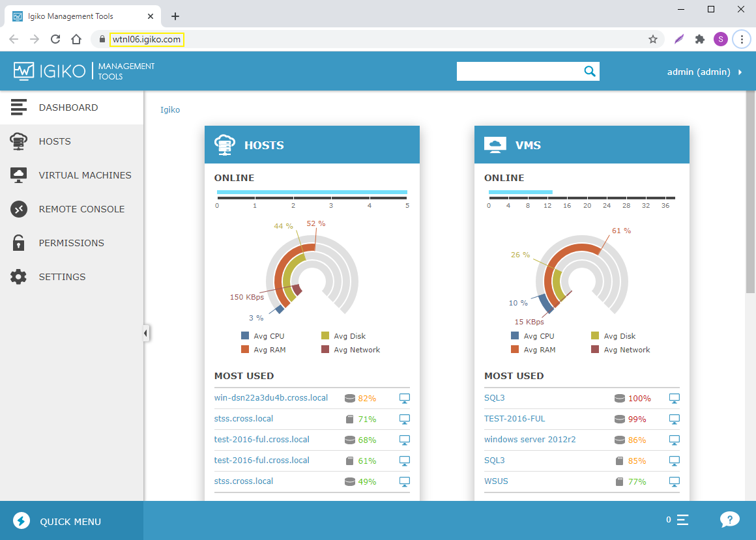Click Avg CPU legend swatch in Hosts

245,335
